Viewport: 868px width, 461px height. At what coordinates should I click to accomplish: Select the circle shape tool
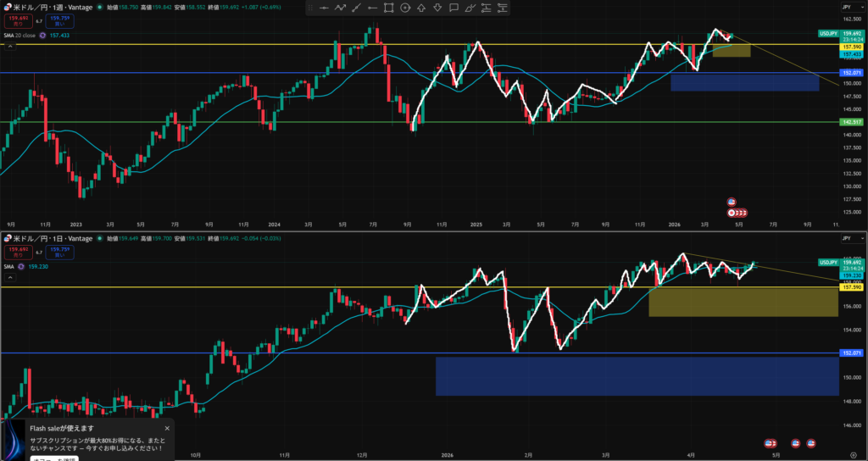pos(404,8)
